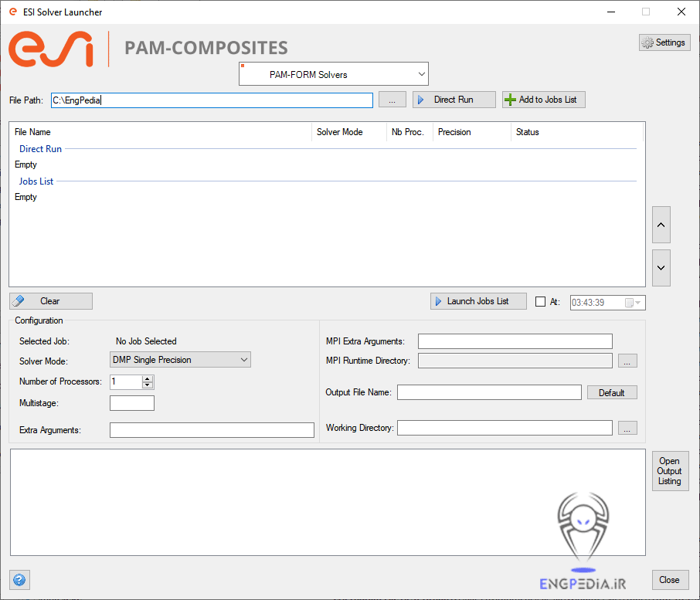Image resolution: width=700 pixels, height=600 pixels.
Task: Browse for a file next to File Path
Action: click(x=392, y=100)
